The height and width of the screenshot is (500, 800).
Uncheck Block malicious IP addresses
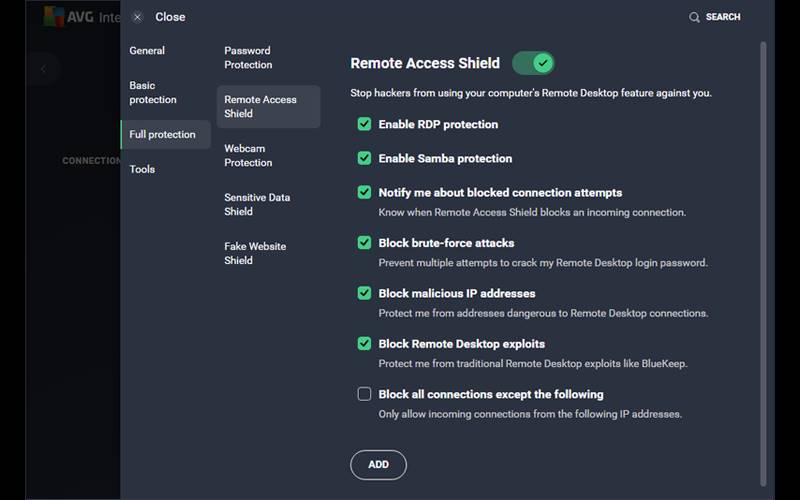pos(364,293)
